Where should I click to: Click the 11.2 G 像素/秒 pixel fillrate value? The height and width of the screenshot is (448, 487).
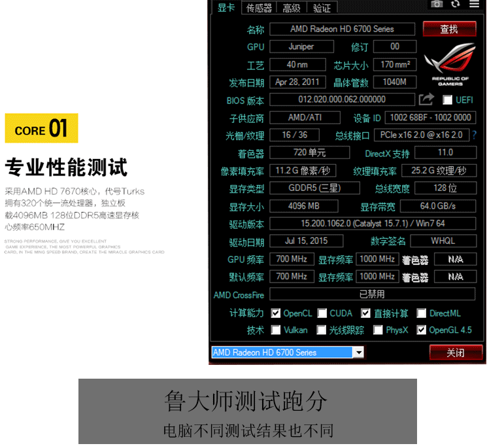point(303,171)
